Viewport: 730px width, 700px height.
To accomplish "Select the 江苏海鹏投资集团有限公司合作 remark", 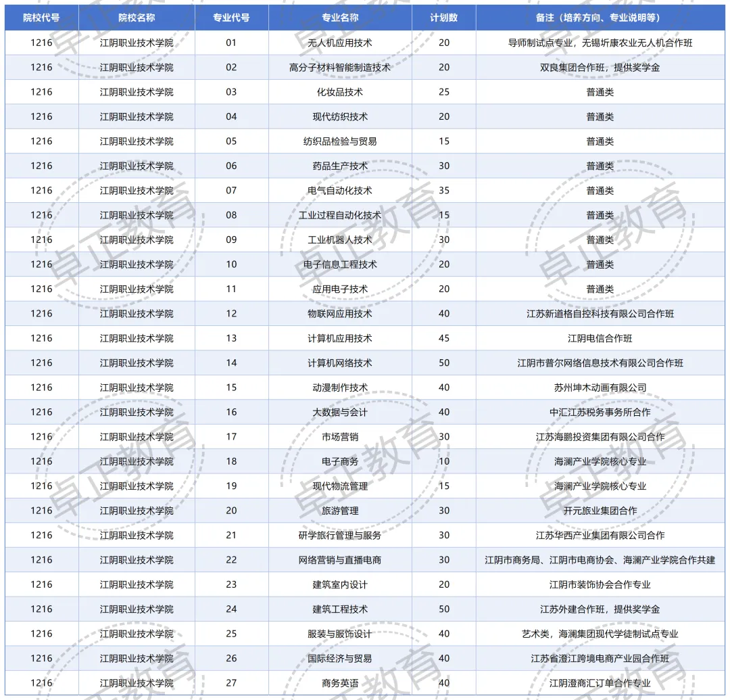I will point(600,437).
